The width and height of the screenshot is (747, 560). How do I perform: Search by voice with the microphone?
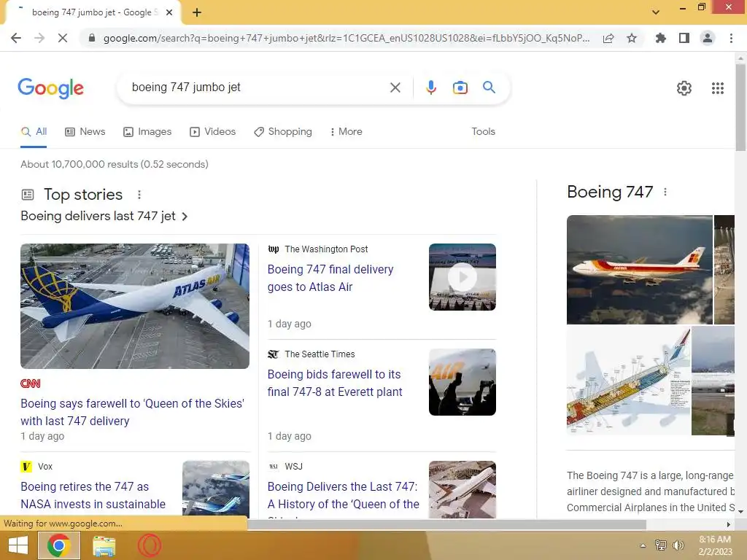tap(431, 87)
